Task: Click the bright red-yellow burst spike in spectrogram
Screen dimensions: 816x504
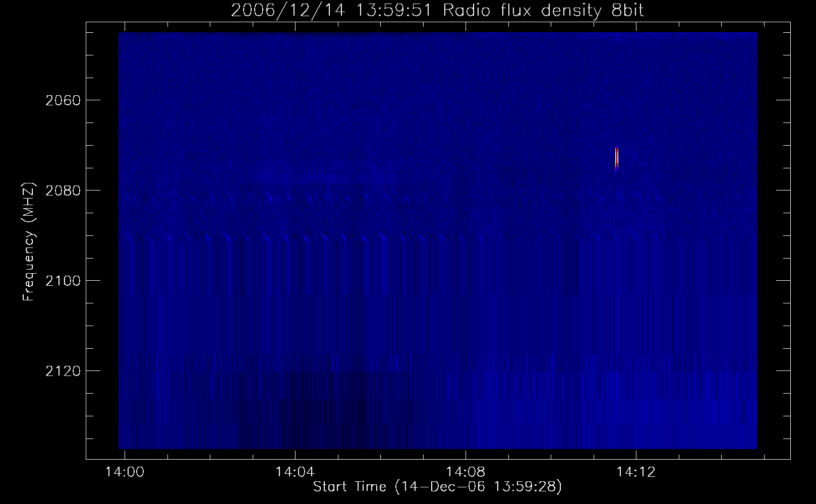Action: coord(616,158)
